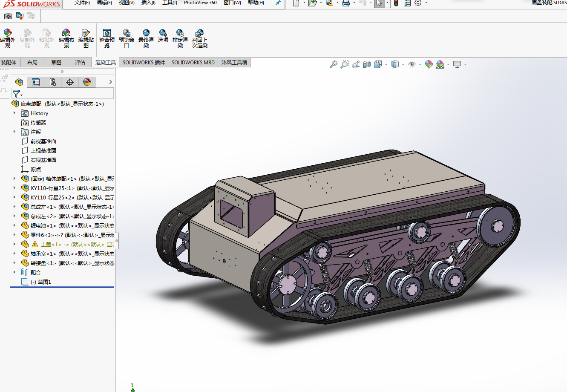Expand the History tree node
Screen dimensions: 567x392
click(x=14, y=113)
